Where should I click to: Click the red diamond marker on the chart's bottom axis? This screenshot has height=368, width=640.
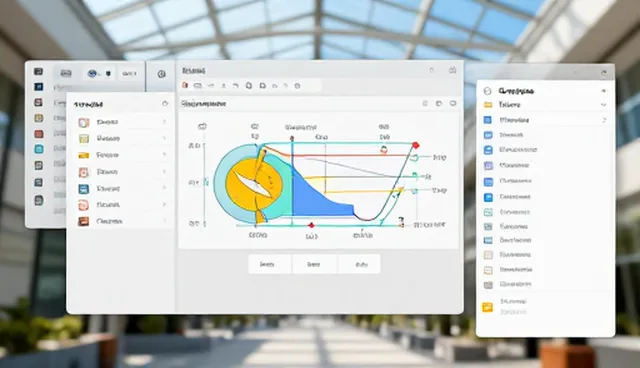pyautogui.click(x=311, y=225)
